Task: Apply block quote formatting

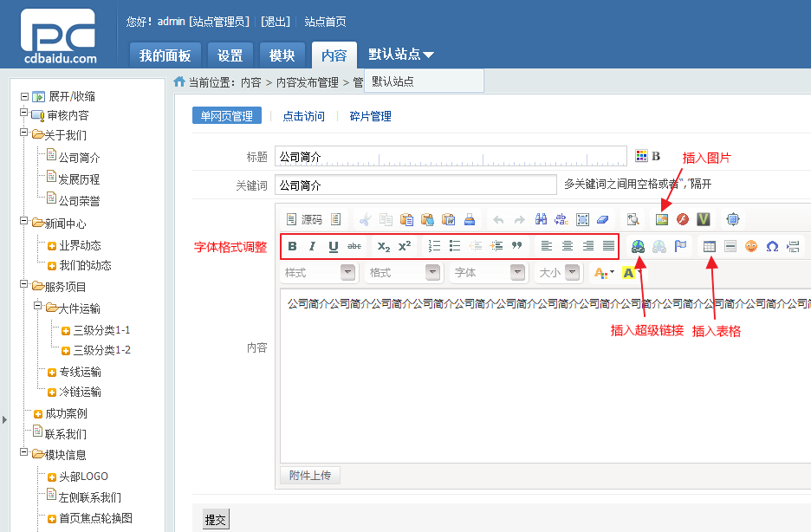Action: pos(516,246)
